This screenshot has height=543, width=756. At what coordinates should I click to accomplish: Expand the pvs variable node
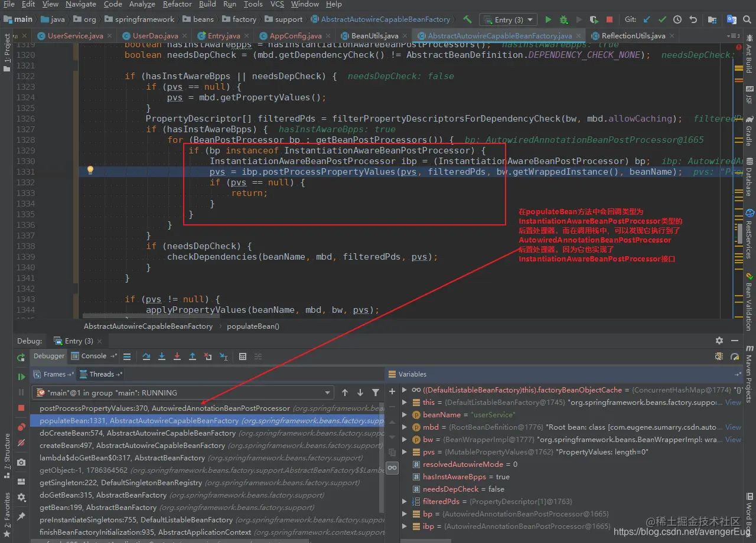click(405, 452)
